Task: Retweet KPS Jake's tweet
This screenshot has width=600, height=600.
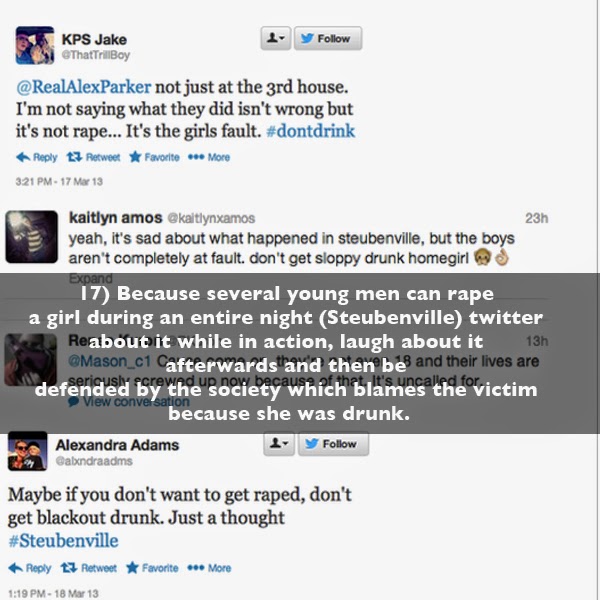Action: coord(93,157)
